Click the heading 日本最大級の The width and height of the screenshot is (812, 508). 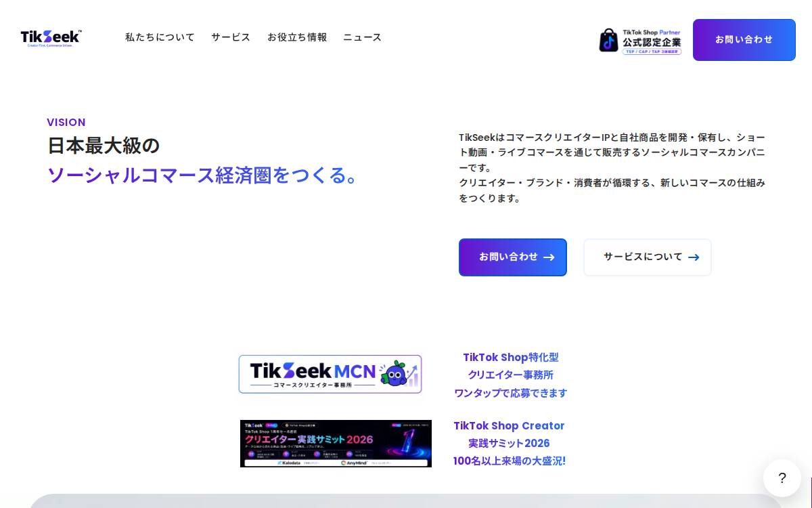(104, 146)
